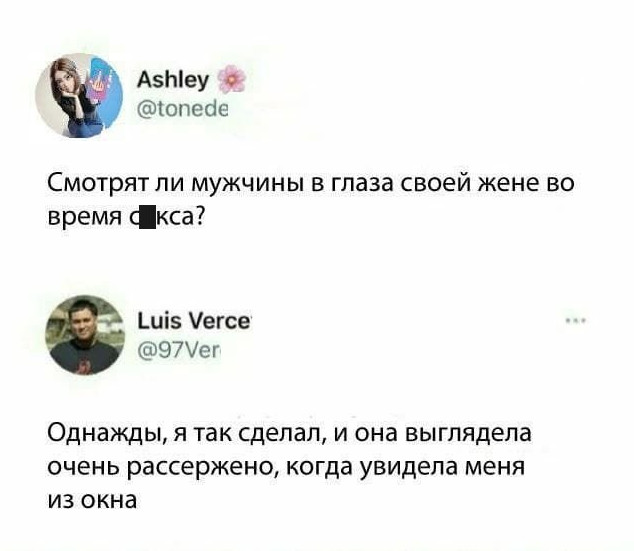Open the @97Ver handle link
Viewport: 634px width, 551px height.
click(178, 352)
